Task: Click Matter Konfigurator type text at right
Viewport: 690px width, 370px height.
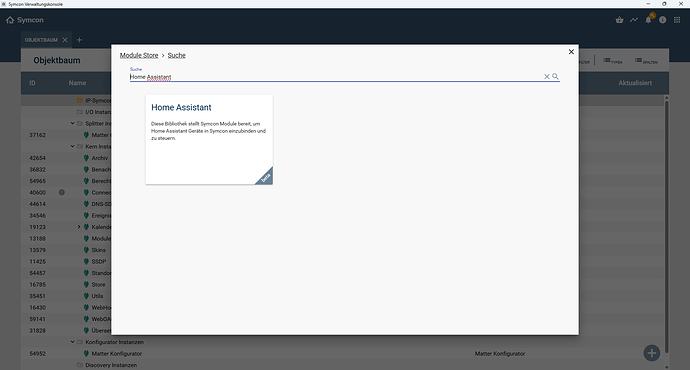Action: [500, 353]
